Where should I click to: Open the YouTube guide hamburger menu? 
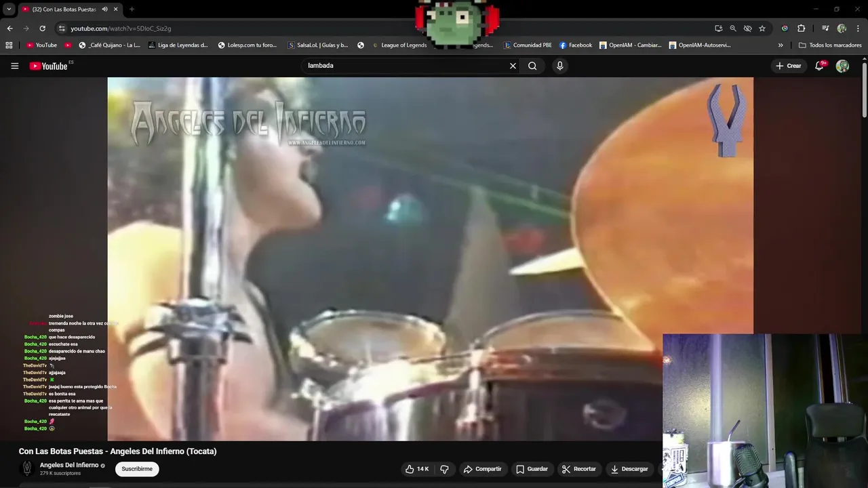(x=14, y=66)
